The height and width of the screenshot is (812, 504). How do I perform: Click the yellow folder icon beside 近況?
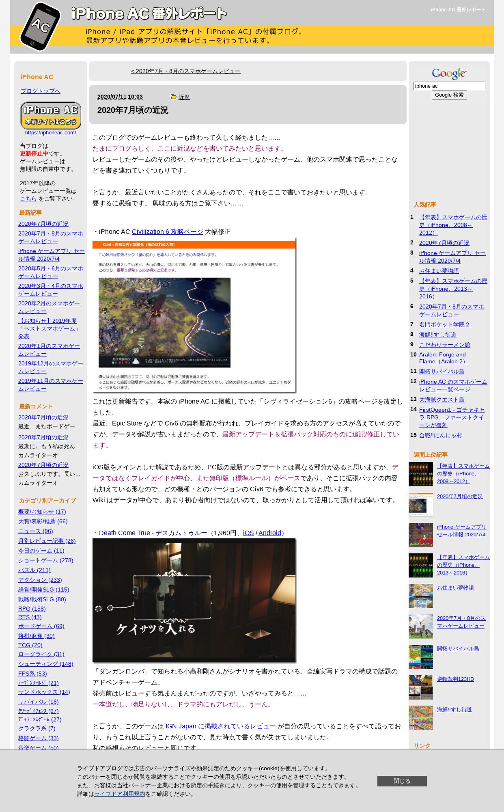[x=174, y=97]
